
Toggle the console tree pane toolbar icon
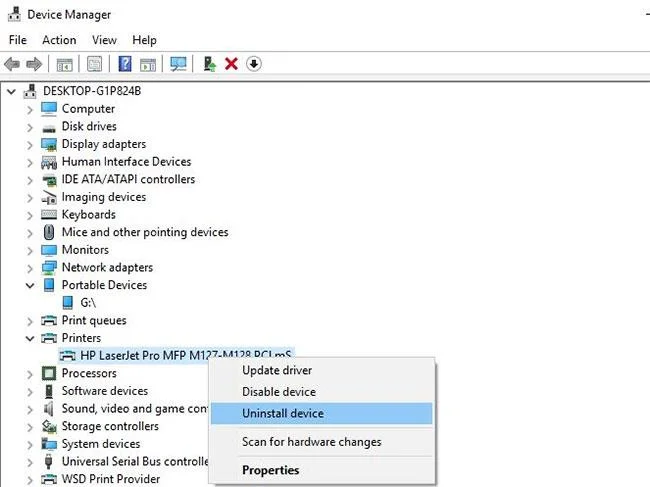[64, 65]
